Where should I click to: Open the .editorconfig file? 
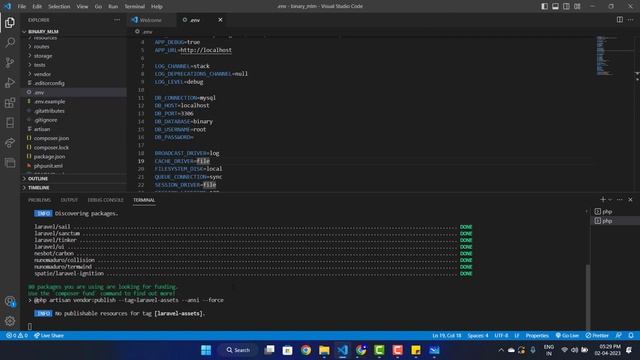49,83
